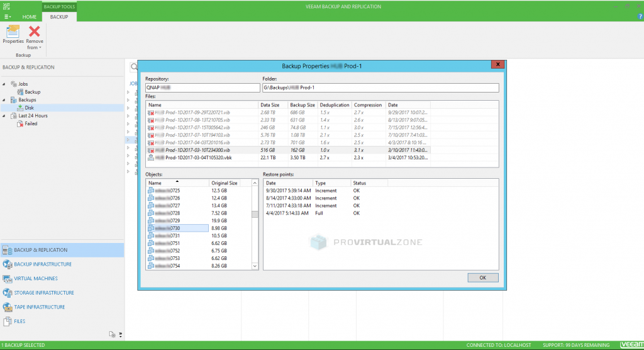Click the Veeam logo in status bar

point(631,345)
